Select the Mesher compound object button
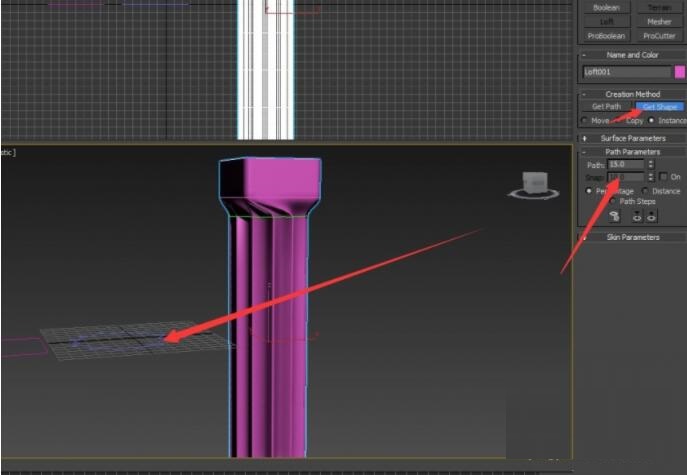The height and width of the screenshot is (475, 687). point(659,21)
